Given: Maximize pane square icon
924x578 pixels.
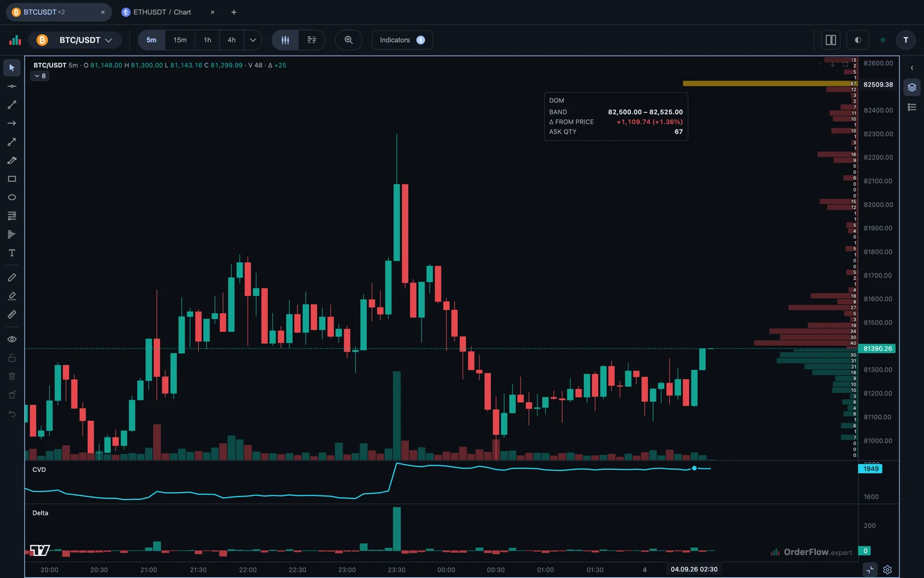Looking at the screenshot, I should click(x=845, y=64).
